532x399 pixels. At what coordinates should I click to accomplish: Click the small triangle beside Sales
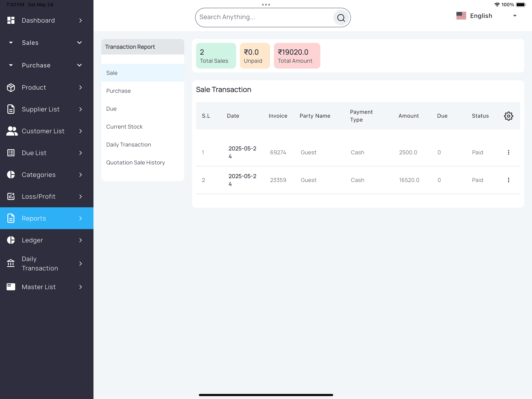pyautogui.click(x=11, y=43)
